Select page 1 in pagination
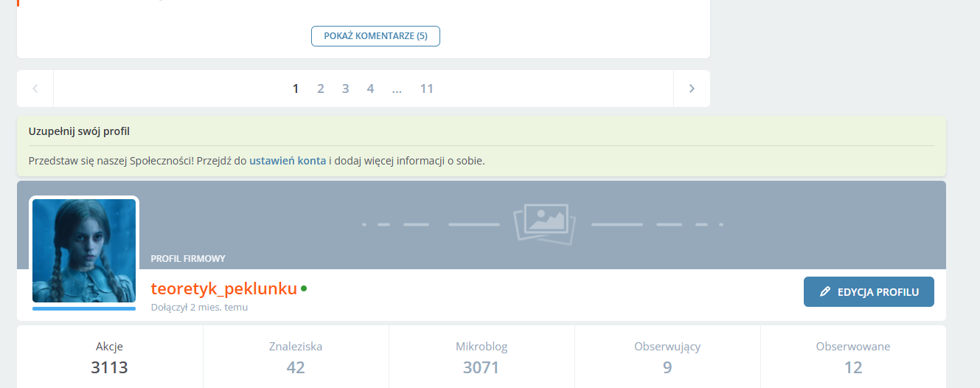Image resolution: width=980 pixels, height=388 pixels. 296,89
